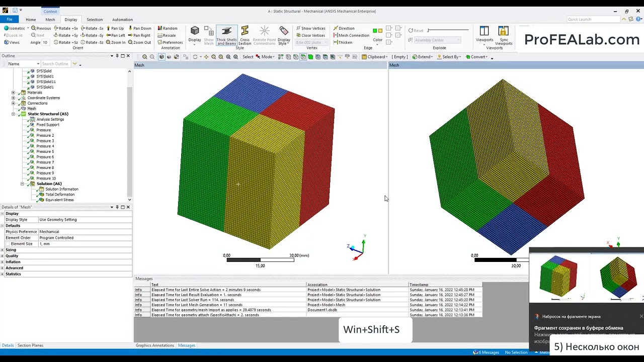
Task: Select the Isometric view icon
Action: click(x=6, y=28)
